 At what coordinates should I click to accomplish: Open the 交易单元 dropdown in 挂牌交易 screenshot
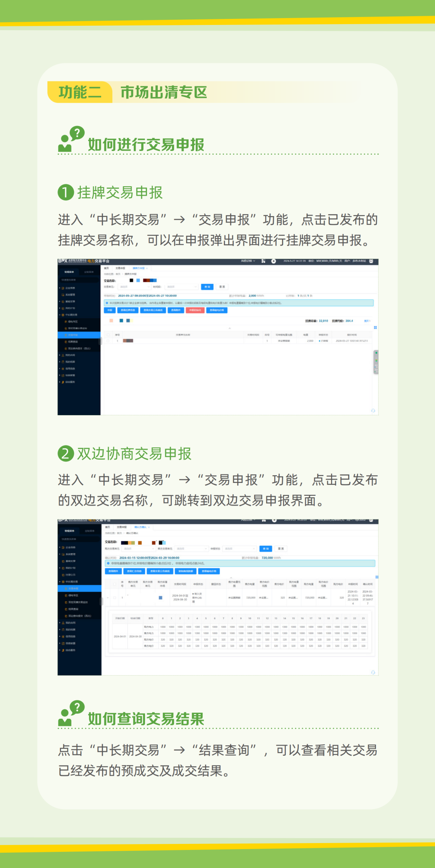coord(135,287)
